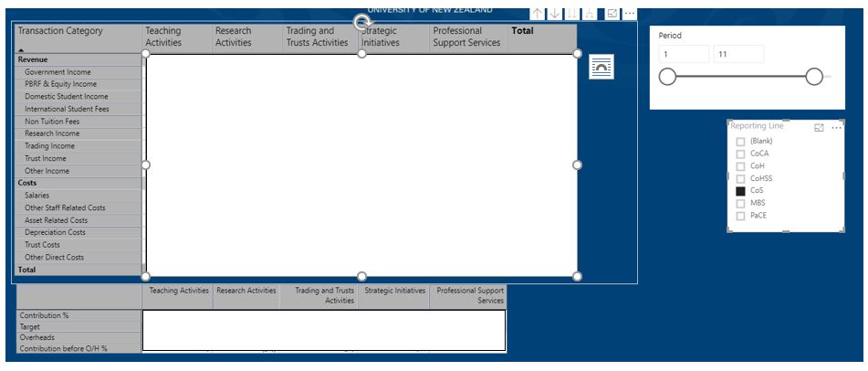This screenshot has width=868, height=371.
Task: Click the expand all down one level icon
Action: tap(590, 14)
